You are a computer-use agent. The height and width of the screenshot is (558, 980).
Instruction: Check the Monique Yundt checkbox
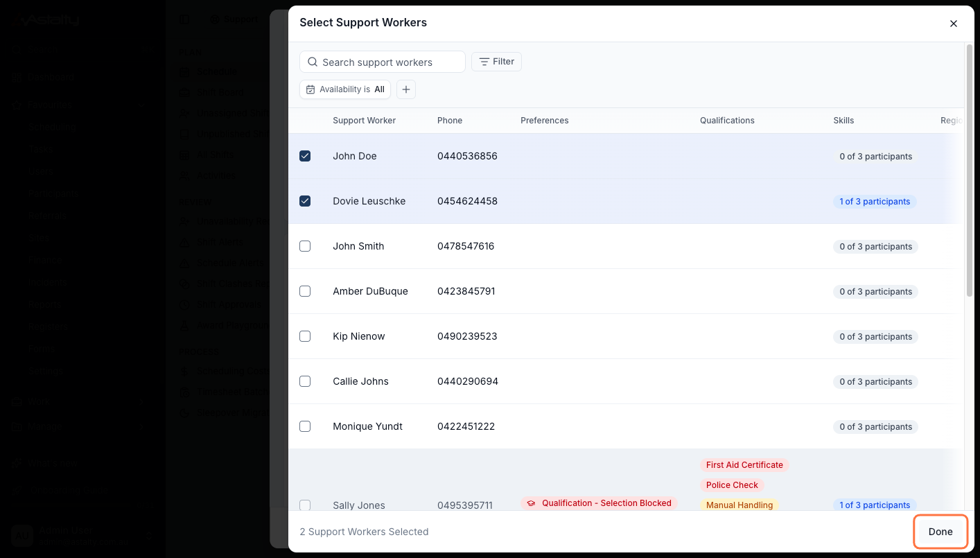click(305, 426)
